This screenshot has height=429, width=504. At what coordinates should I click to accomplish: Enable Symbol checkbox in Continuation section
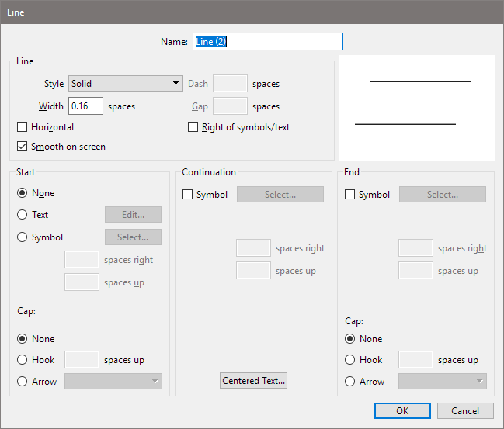[187, 195]
